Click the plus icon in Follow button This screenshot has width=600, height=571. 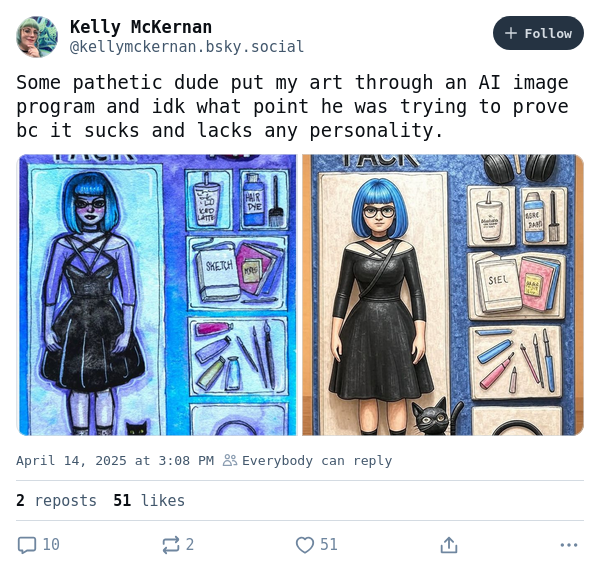click(x=511, y=33)
